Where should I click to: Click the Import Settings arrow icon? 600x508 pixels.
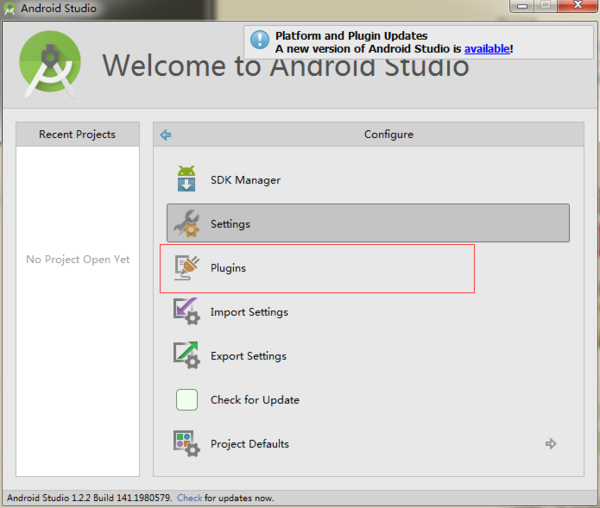click(x=187, y=311)
